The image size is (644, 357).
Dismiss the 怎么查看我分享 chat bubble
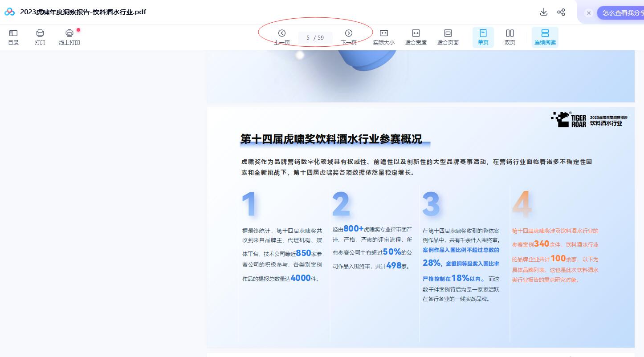[x=589, y=12]
